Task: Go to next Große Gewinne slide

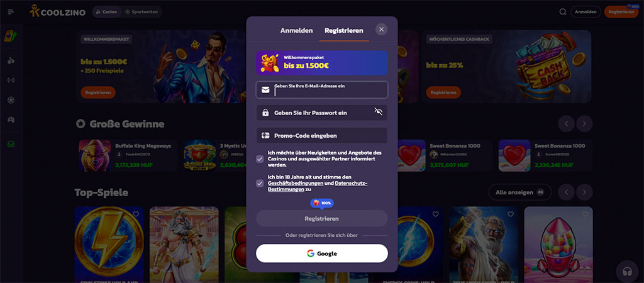Action: point(584,124)
